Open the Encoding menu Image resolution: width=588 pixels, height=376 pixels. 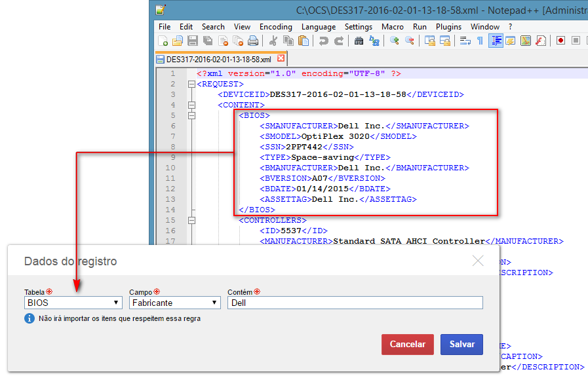(x=275, y=27)
